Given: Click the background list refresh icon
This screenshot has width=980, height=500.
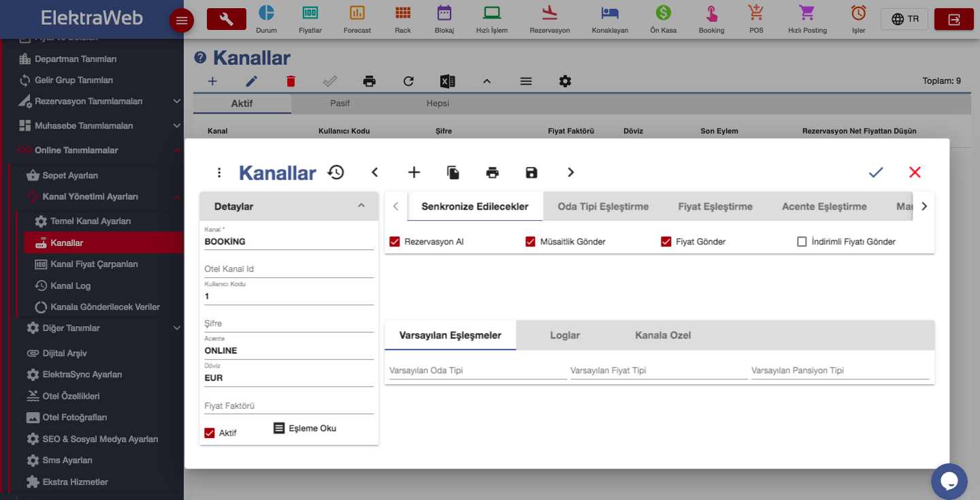Looking at the screenshot, I should pyautogui.click(x=408, y=81).
